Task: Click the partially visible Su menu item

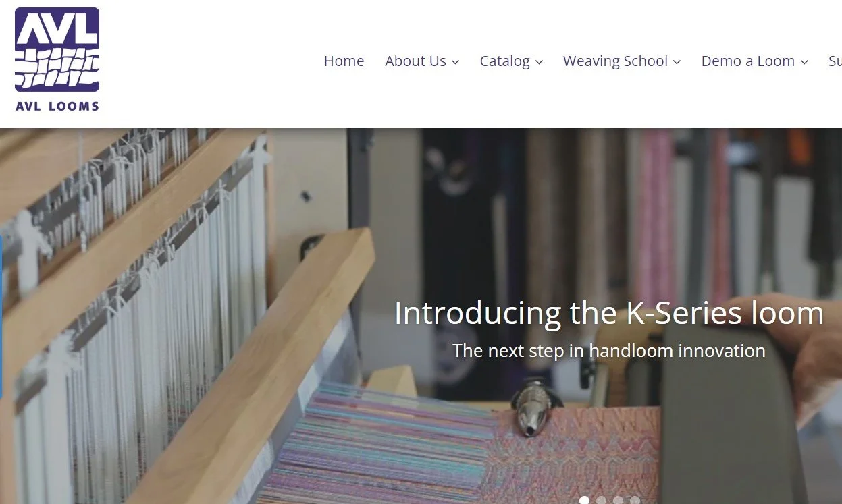Action: tap(835, 61)
